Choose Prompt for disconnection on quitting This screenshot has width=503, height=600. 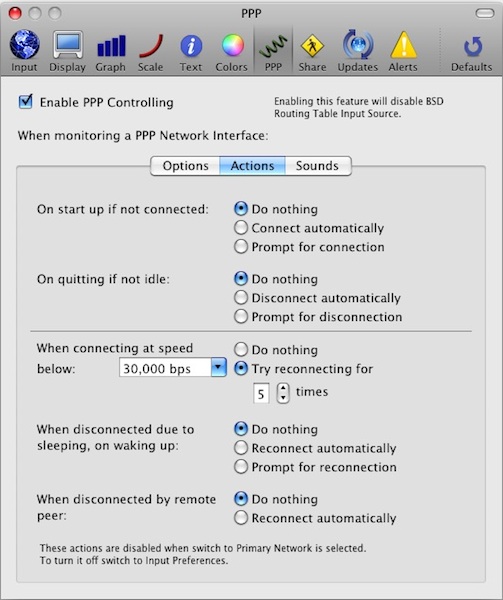241,317
